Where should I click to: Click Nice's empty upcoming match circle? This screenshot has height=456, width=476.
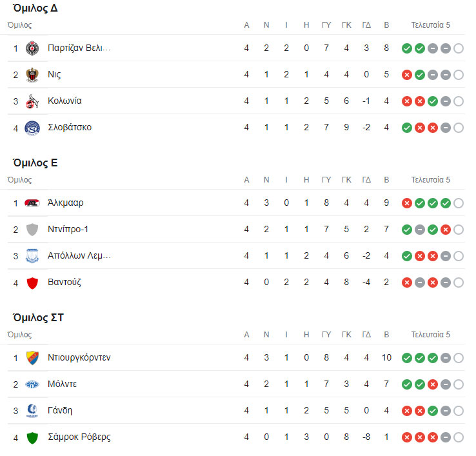pos(458,75)
